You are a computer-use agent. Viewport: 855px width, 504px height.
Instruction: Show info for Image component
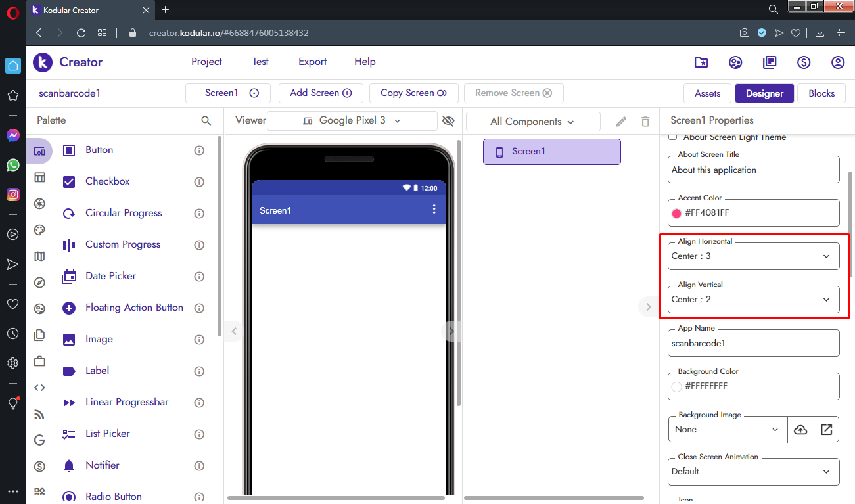coord(199,340)
